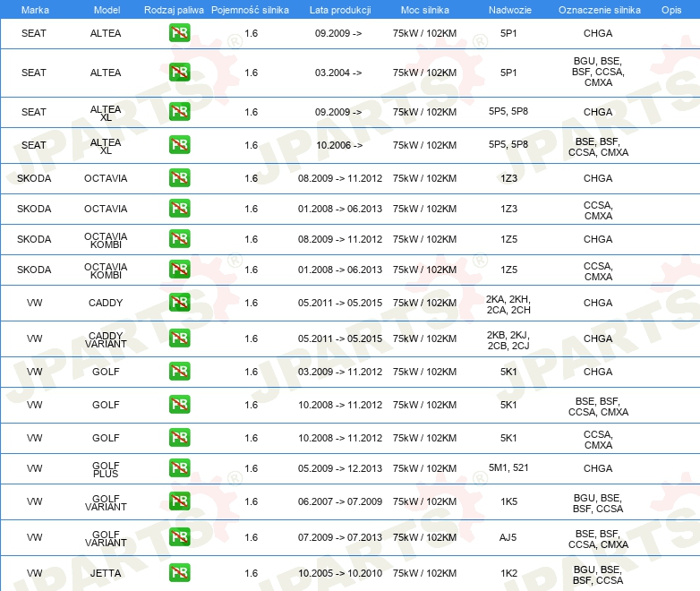Select the GOLF PLUS model cell
The height and width of the screenshot is (591, 700).
[x=106, y=469]
